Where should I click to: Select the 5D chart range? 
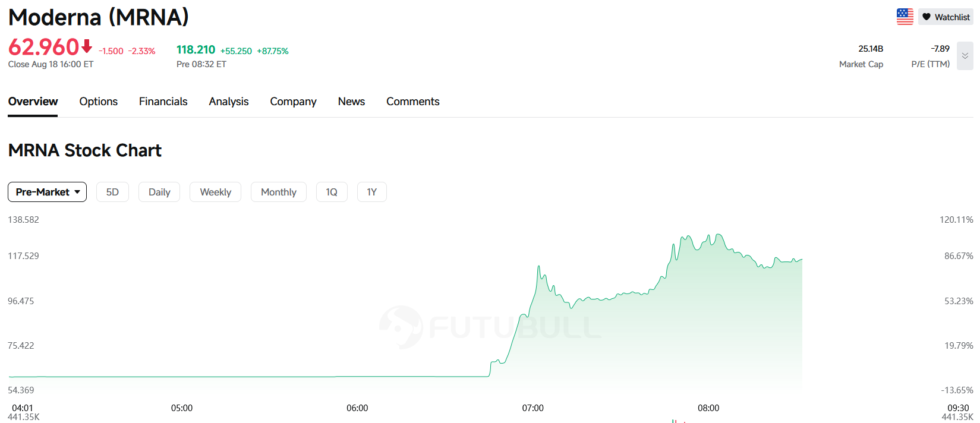tap(112, 192)
